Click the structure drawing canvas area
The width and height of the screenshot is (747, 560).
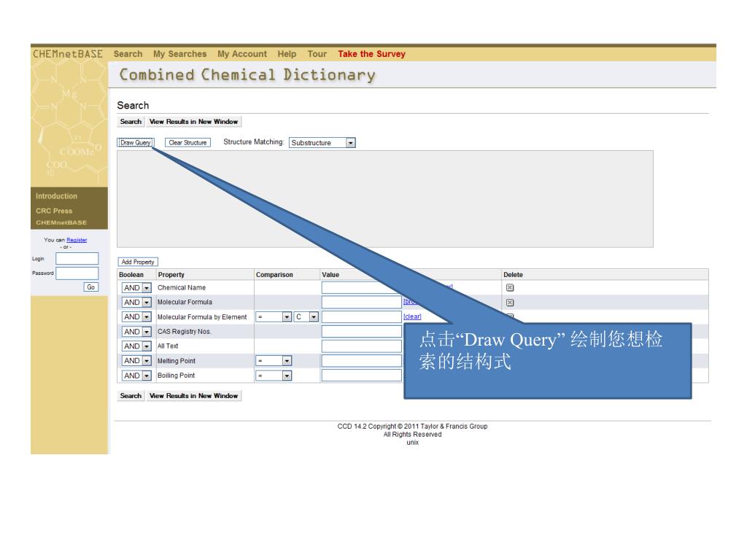click(385, 199)
